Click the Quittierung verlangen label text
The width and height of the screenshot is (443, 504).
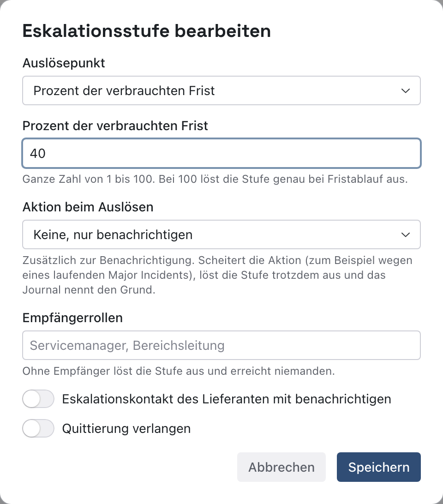coord(126,428)
